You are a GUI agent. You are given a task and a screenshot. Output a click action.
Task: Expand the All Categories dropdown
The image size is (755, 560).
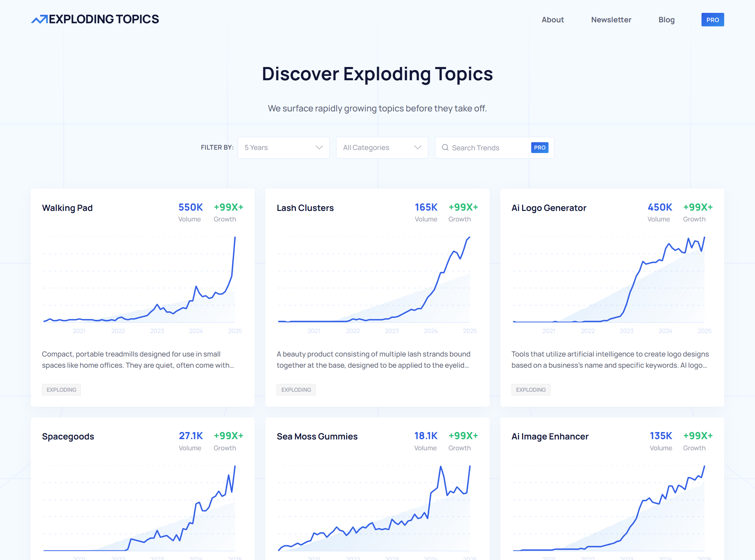coord(382,148)
